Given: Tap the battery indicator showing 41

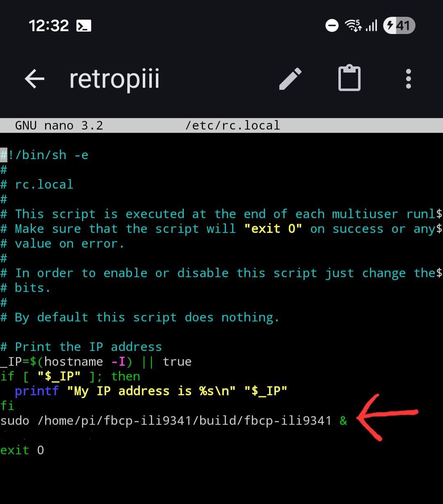Looking at the screenshot, I should click(399, 26).
